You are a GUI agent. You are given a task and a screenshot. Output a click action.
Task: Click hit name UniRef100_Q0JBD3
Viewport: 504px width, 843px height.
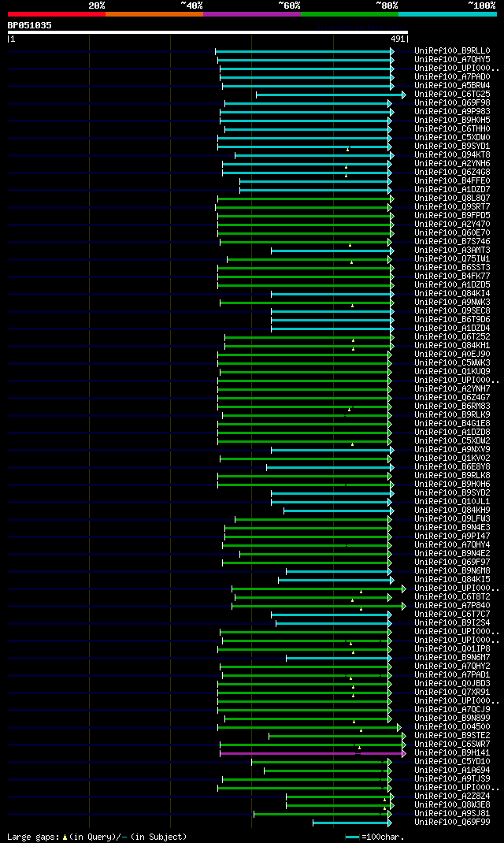[452, 683]
